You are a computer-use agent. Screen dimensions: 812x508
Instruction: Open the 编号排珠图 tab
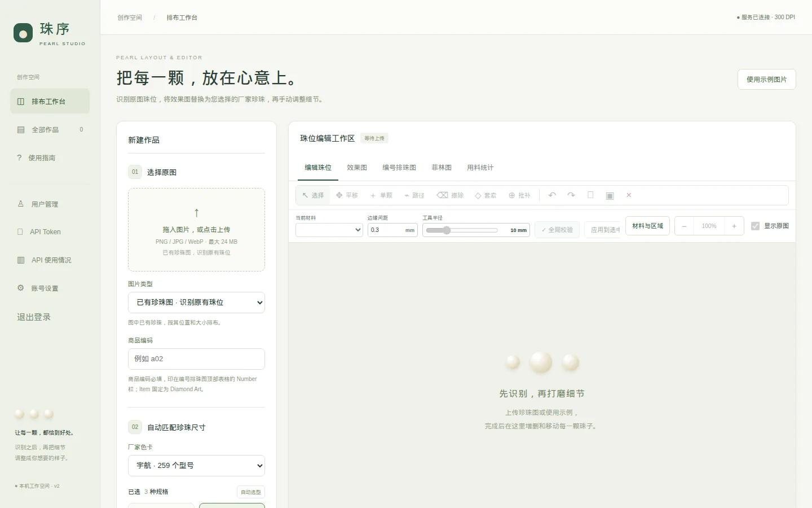click(399, 168)
